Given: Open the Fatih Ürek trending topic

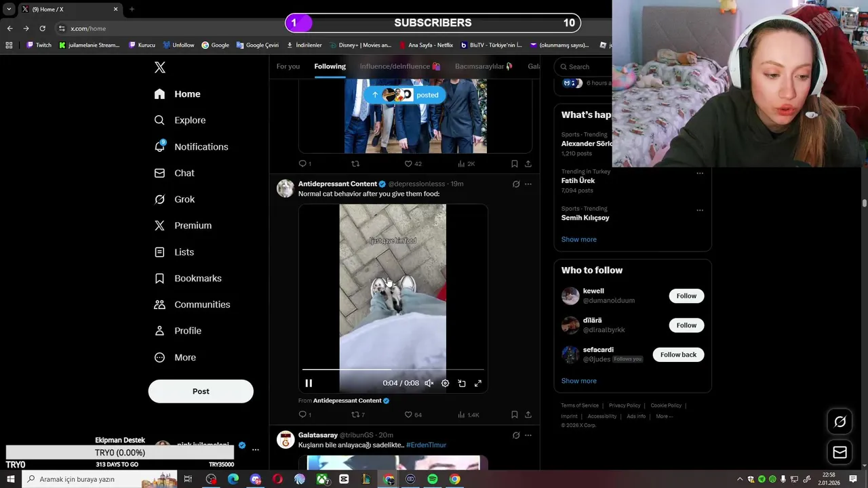Looking at the screenshot, I should 578,181.
